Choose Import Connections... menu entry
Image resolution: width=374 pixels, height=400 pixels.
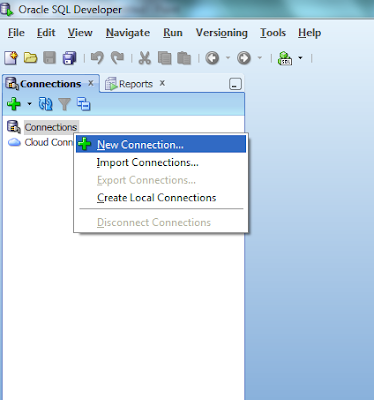click(x=161, y=162)
